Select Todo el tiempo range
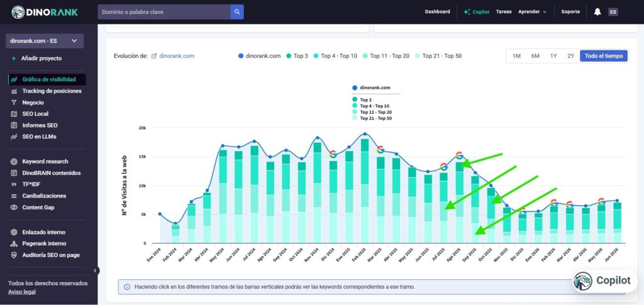Image resolution: width=644 pixels, height=305 pixels. [x=604, y=56]
